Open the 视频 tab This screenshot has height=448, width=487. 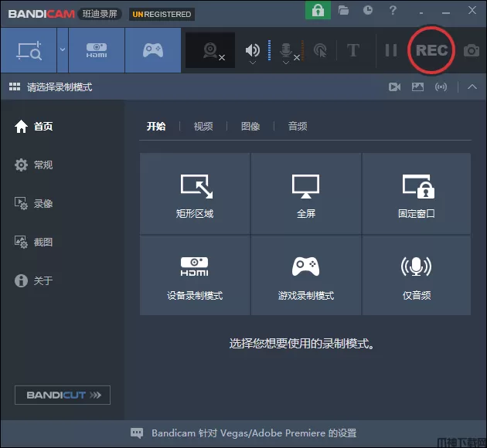click(203, 127)
